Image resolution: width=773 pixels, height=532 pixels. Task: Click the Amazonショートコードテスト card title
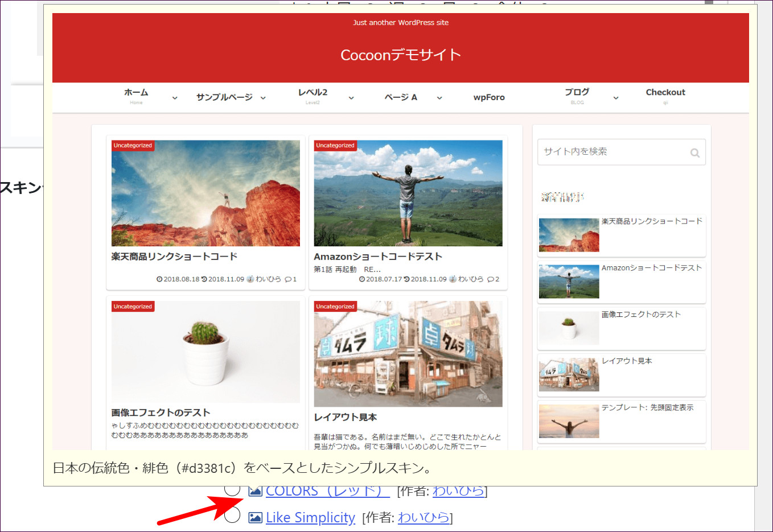point(378,257)
